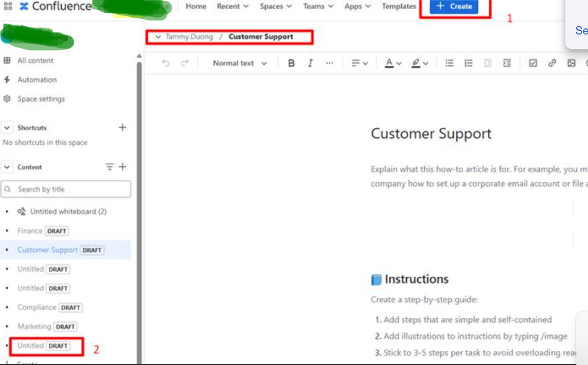The image size is (588, 365).
Task: Open Templates in top navigation
Action: pyautogui.click(x=399, y=6)
